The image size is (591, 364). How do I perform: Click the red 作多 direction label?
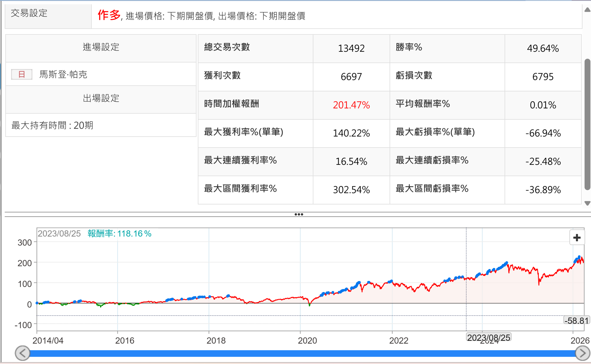point(109,15)
